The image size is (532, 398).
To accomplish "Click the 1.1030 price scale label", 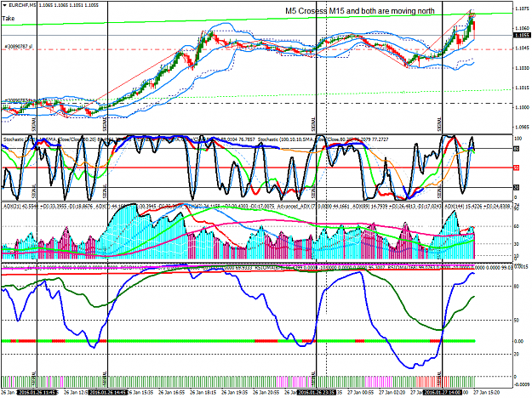I will pyautogui.click(x=522, y=68).
